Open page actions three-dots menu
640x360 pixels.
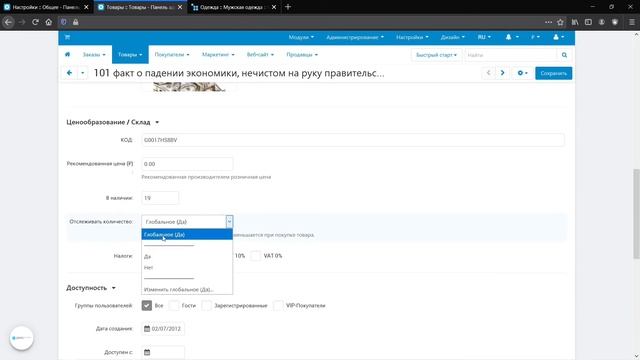pos(548,22)
